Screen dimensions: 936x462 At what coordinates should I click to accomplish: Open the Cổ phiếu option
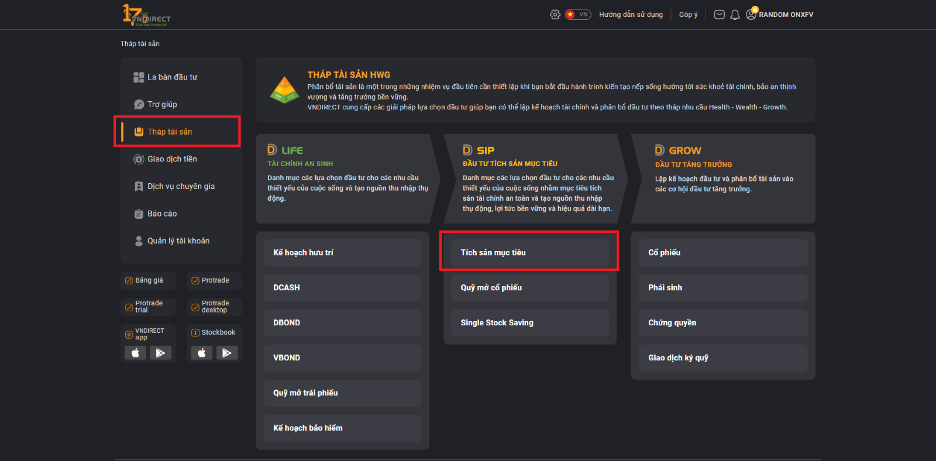pyautogui.click(x=723, y=252)
